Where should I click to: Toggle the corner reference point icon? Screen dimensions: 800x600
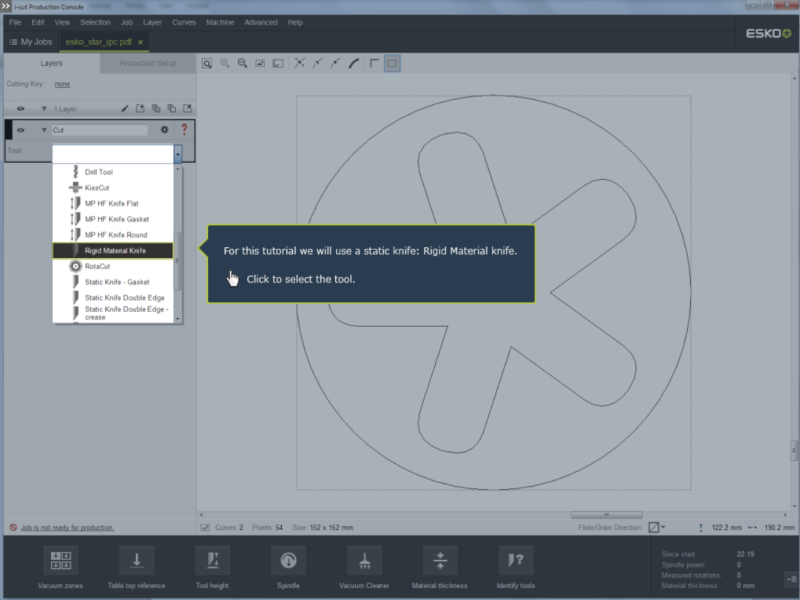[374, 63]
